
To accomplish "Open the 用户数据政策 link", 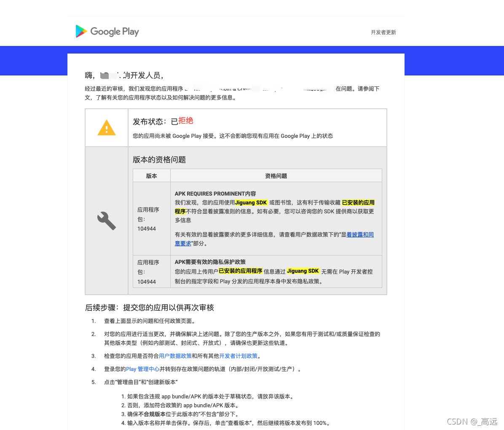I will click(175, 356).
